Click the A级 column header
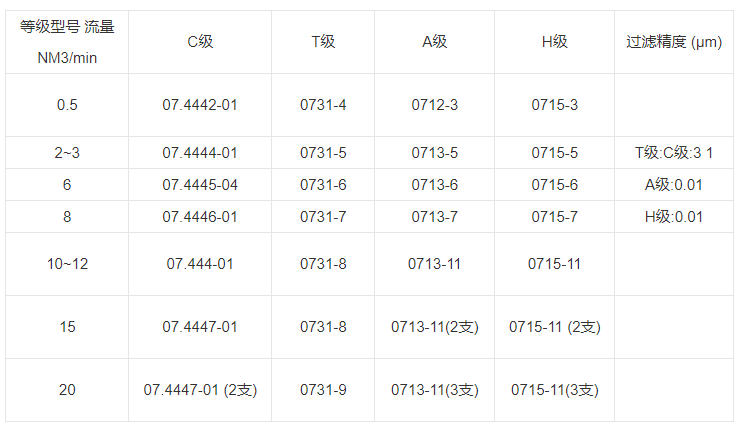The width and height of the screenshot is (740, 426). (x=435, y=42)
